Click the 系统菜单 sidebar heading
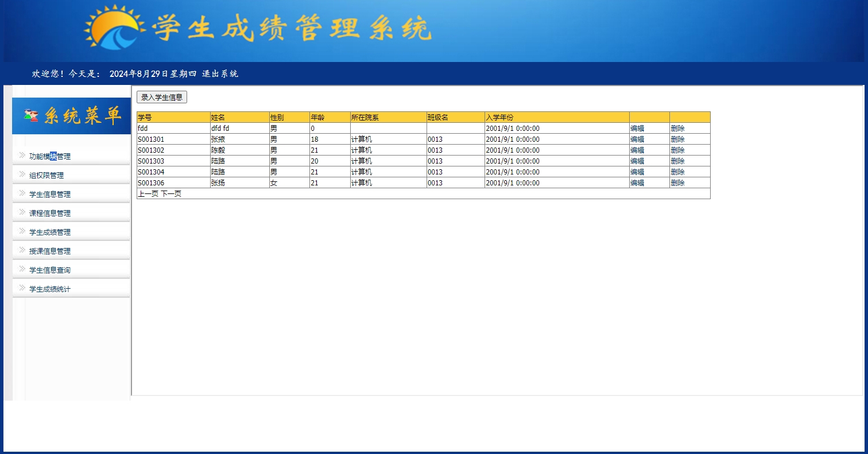Image resolution: width=868 pixels, height=454 pixels. click(x=82, y=116)
